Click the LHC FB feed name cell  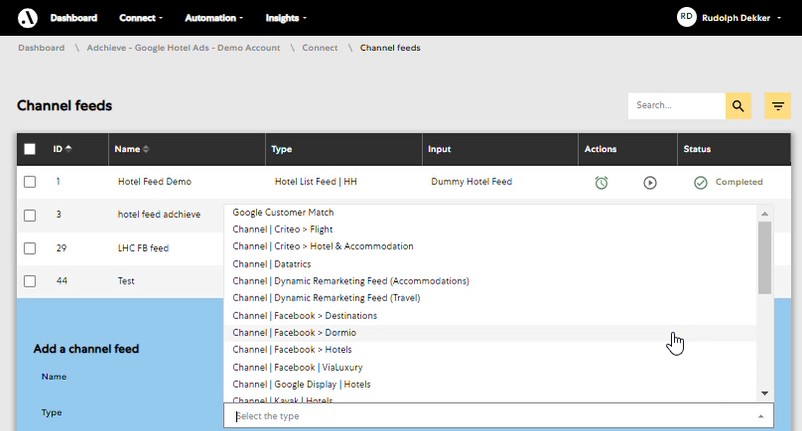click(143, 248)
